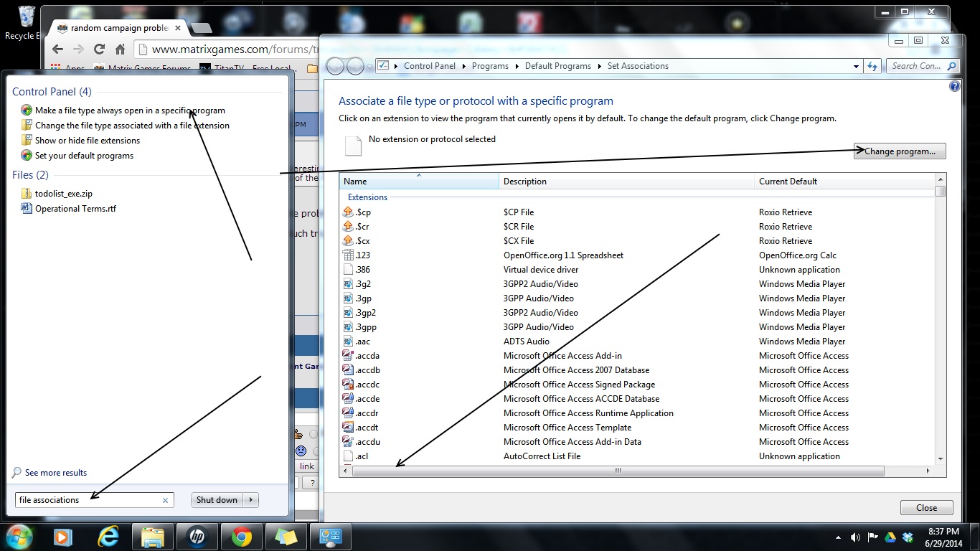Switch to the random campaign problem tab

pos(120,28)
